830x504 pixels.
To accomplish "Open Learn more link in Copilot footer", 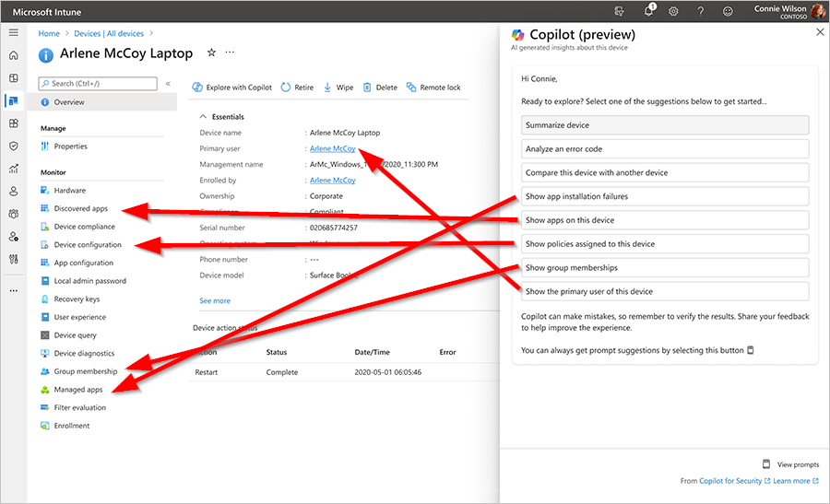I will [x=796, y=481].
